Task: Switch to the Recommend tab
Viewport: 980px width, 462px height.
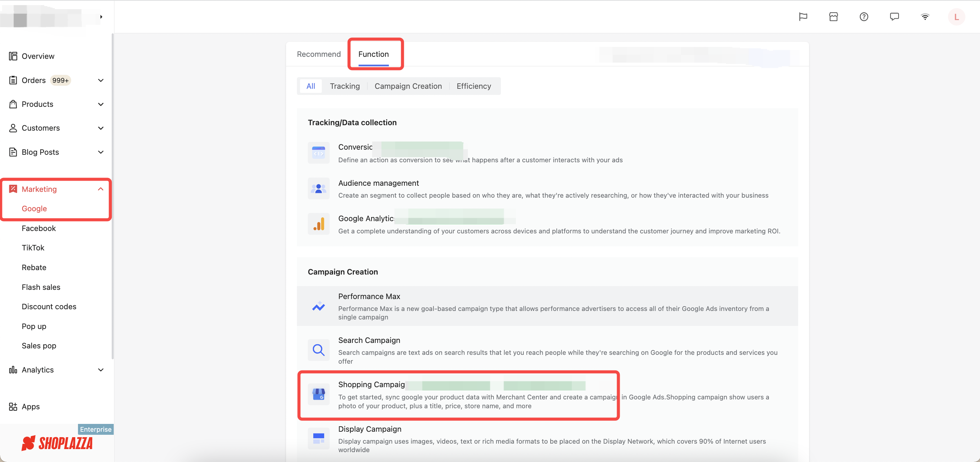Action: click(x=319, y=54)
